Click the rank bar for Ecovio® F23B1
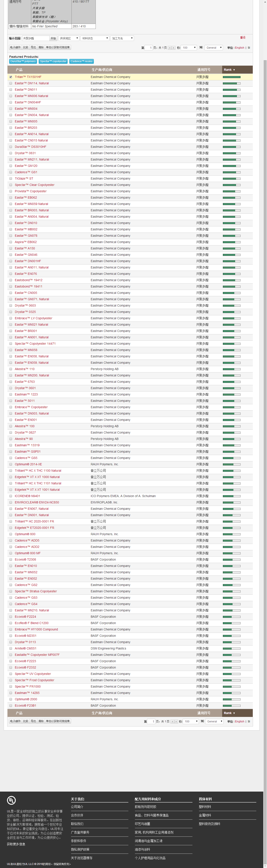This screenshot has height=868, width=267. [232, 706]
